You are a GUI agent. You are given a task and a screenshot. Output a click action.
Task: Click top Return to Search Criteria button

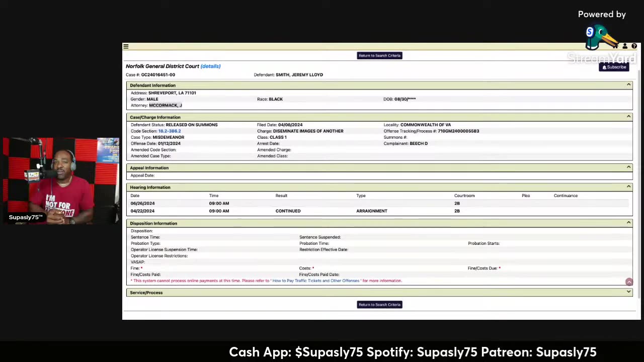tap(379, 55)
